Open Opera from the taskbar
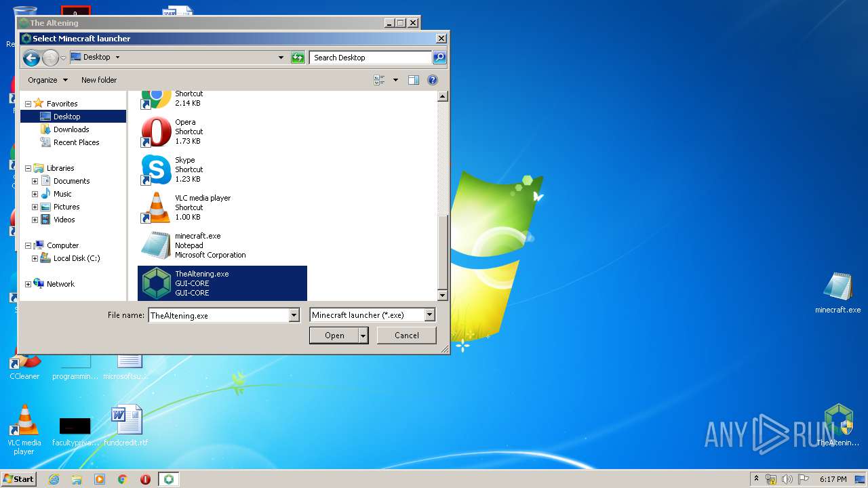 coord(145,479)
